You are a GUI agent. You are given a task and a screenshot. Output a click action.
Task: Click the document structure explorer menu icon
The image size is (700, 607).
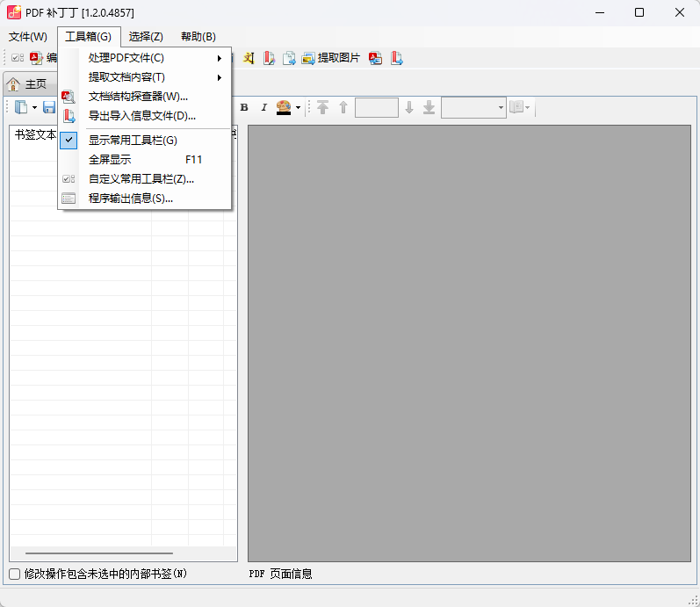coord(69,97)
